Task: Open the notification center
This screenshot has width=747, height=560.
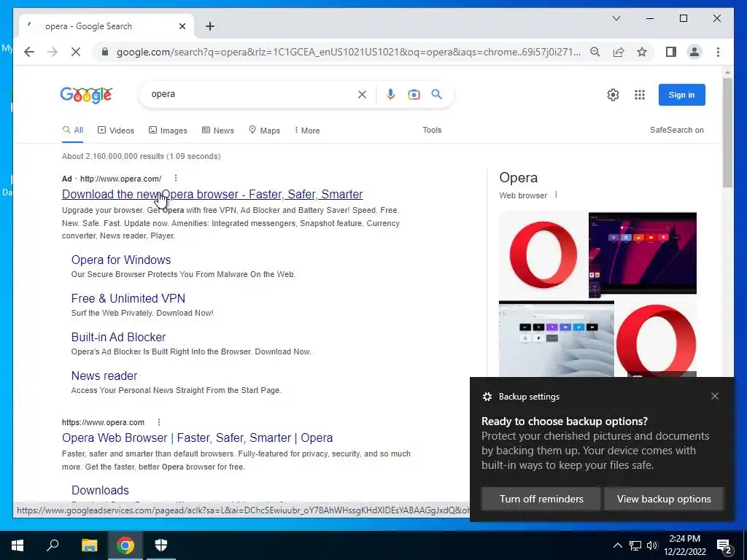Action: coord(725,546)
